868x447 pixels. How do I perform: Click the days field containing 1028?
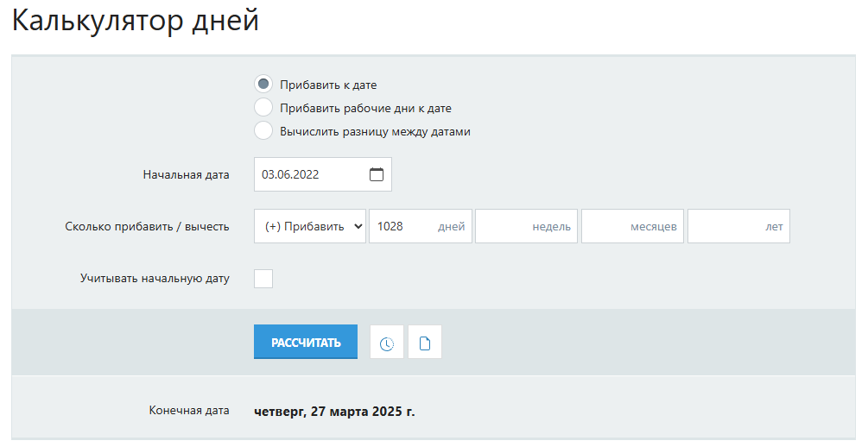click(421, 226)
